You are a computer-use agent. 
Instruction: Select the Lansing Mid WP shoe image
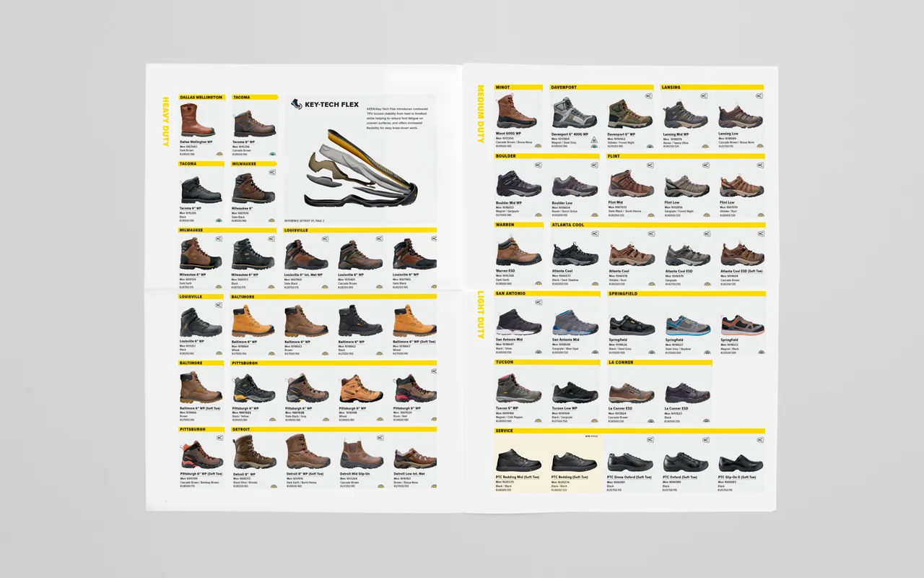click(685, 116)
